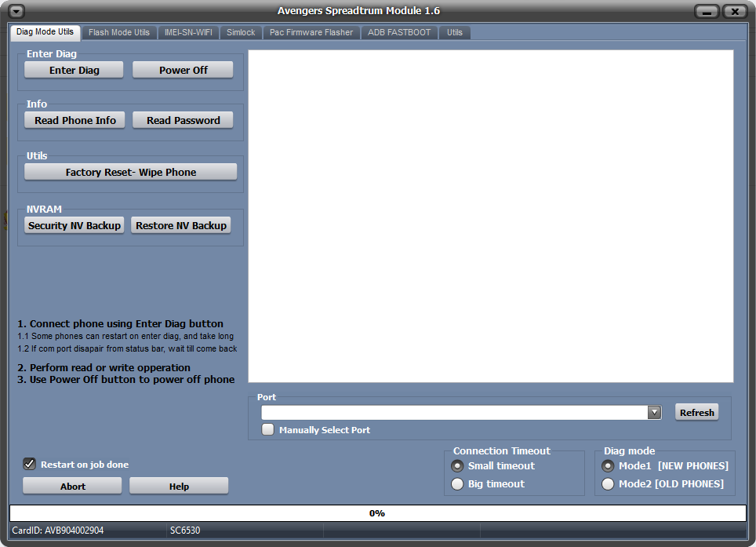Click Factory Reset- Wipe Phone
This screenshot has height=547, width=756.
pyautogui.click(x=131, y=172)
